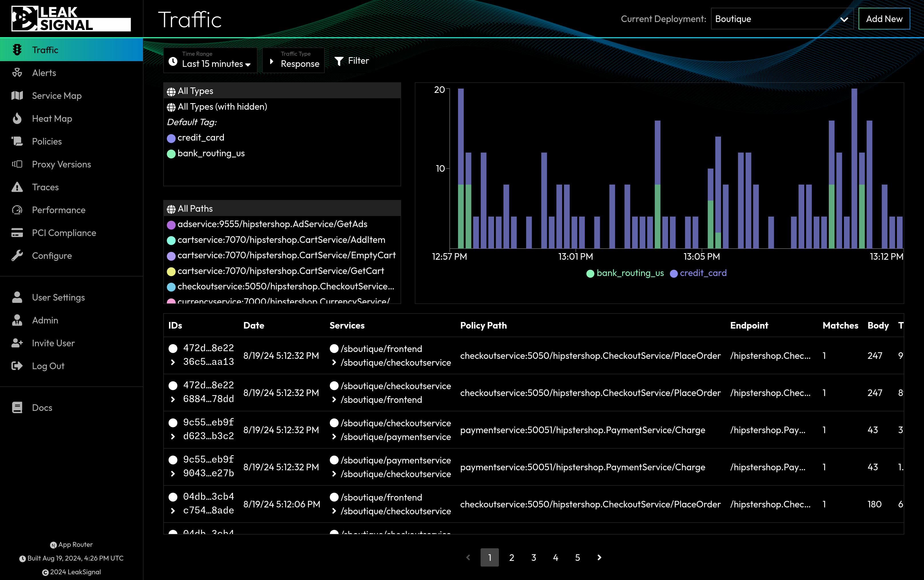Expand ID chevron for d623…b3c2
This screenshot has width=924, height=580.
[x=173, y=437]
